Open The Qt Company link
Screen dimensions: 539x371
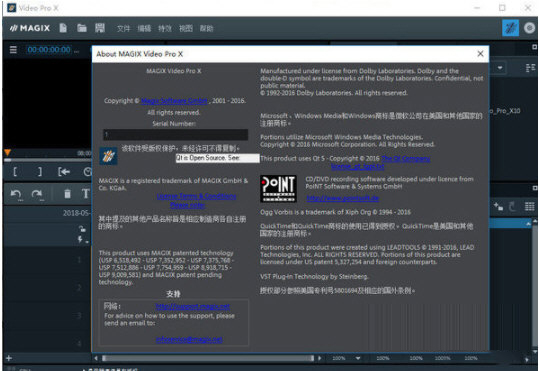pyautogui.click(x=406, y=159)
